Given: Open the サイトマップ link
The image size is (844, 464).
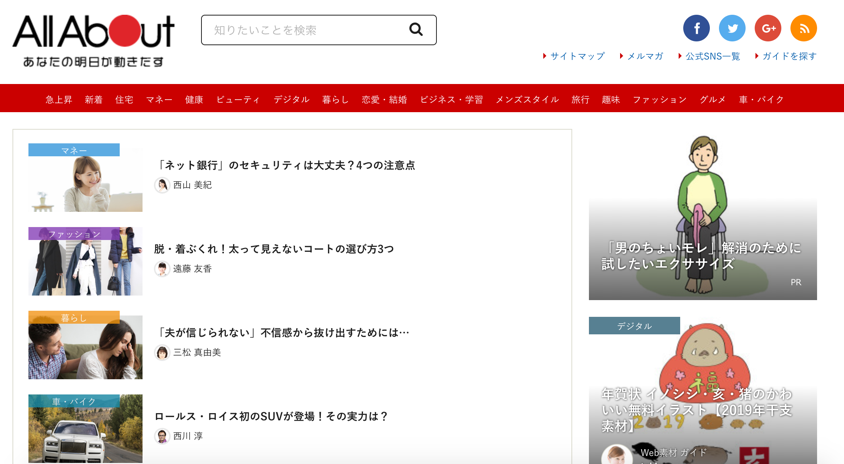Looking at the screenshot, I should (577, 56).
